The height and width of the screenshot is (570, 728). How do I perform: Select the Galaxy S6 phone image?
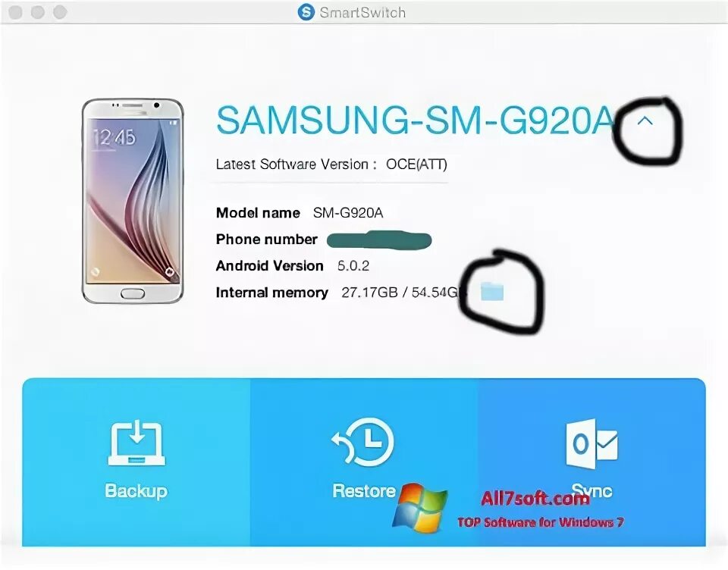133,201
